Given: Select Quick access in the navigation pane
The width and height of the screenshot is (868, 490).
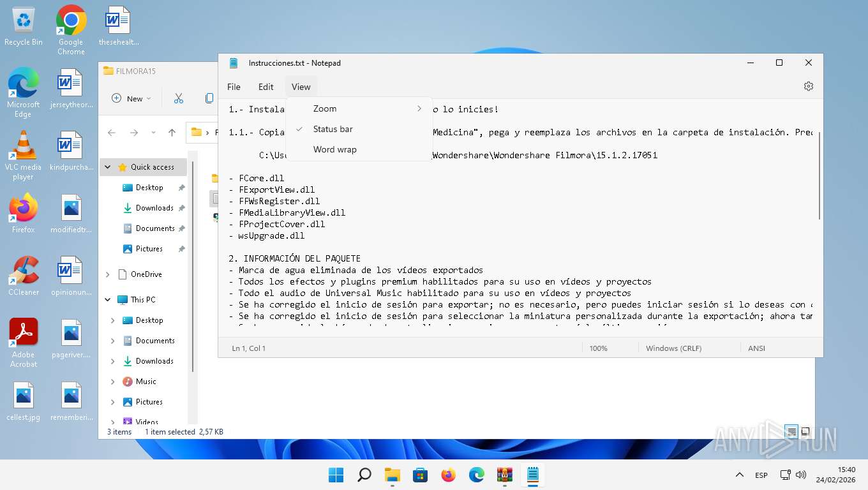Looking at the screenshot, I should [152, 167].
